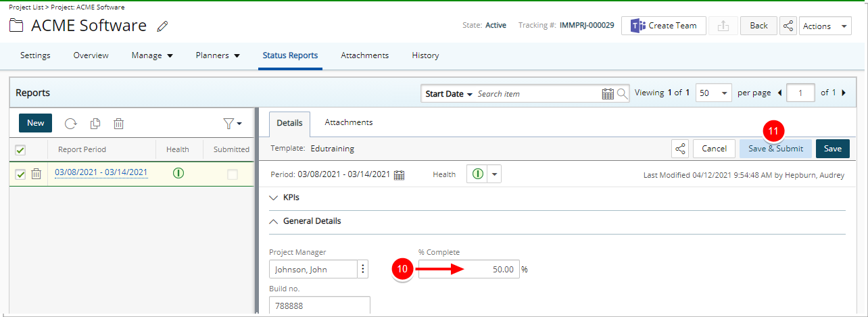Image resolution: width=868 pixels, height=317 pixels.
Task: Switch to the Details tab
Action: click(x=289, y=124)
